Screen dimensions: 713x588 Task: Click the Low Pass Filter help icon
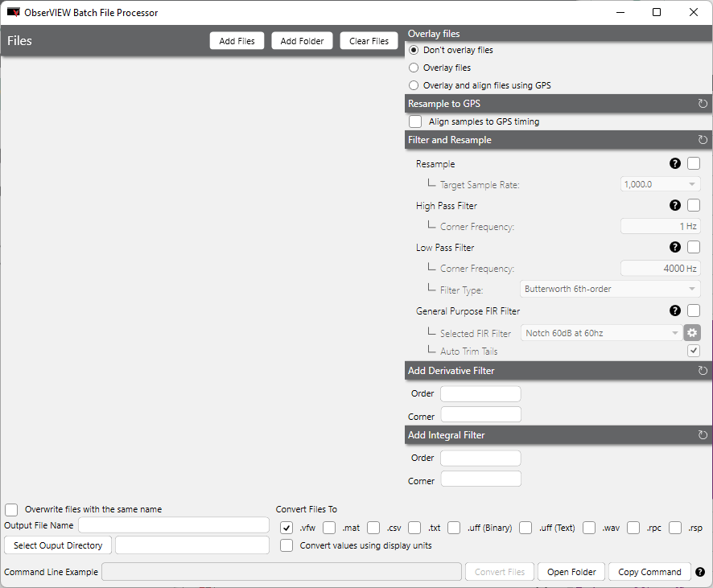675,248
